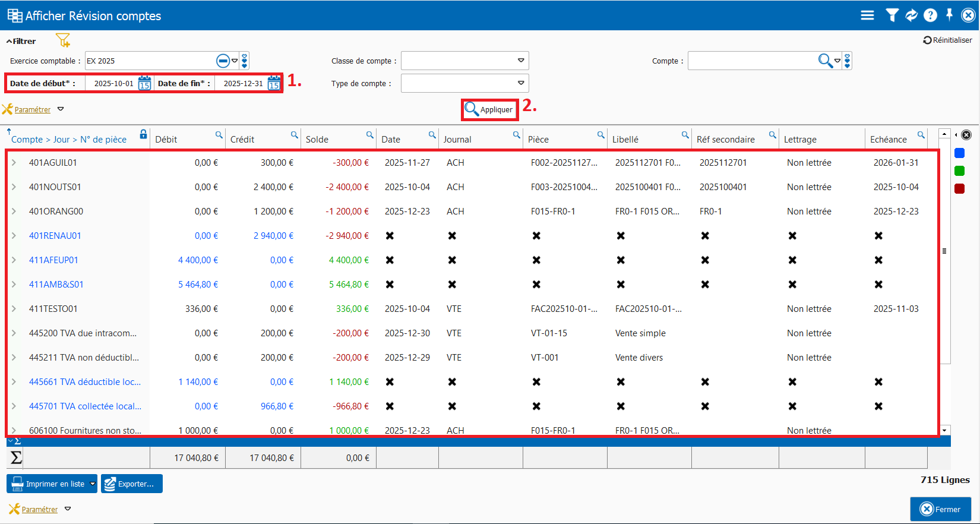This screenshot has height=524, width=980.
Task: Click the filter funnel icon in title bar
Action: tap(892, 15)
